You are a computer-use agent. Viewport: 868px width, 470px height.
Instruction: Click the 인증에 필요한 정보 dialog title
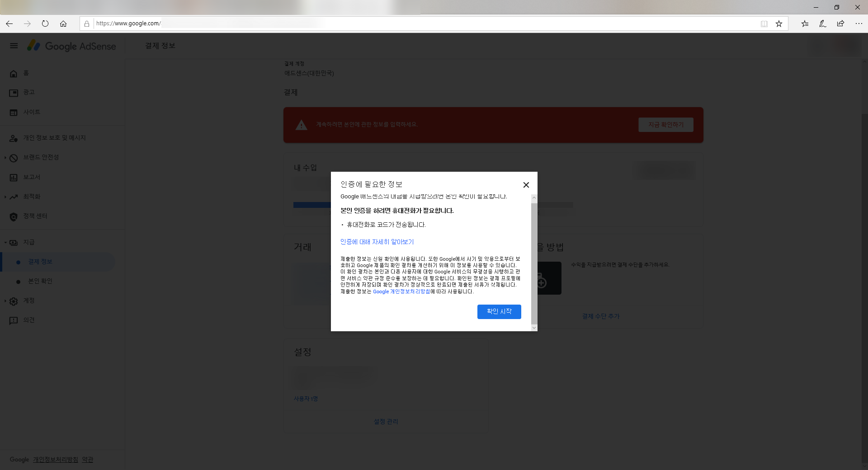pyautogui.click(x=371, y=184)
